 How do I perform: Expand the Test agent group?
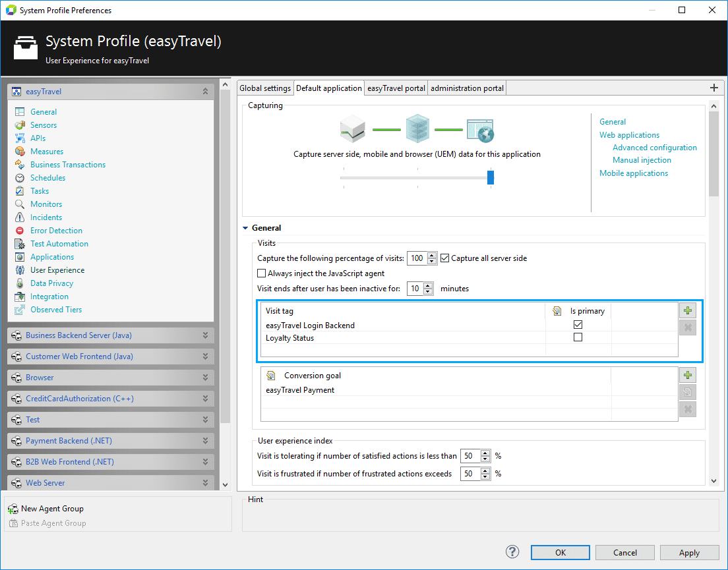205,420
